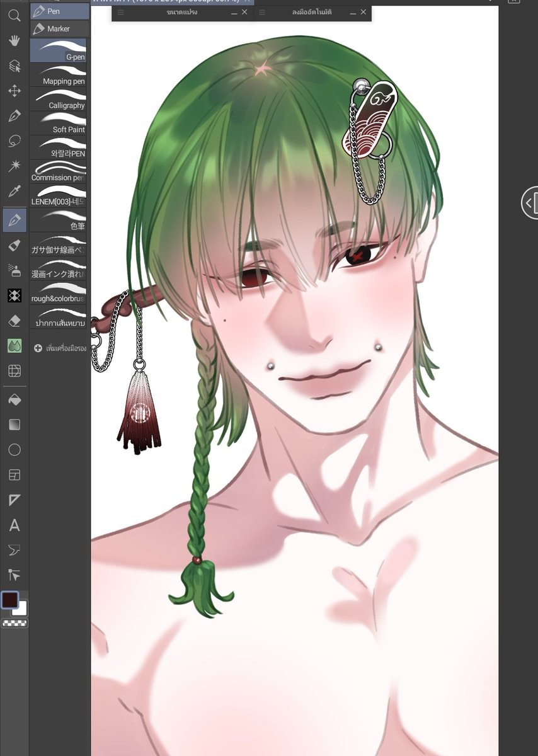Viewport: 538px width, 756px height.
Task: Select the mesh Liquify tool
Action: click(x=14, y=371)
